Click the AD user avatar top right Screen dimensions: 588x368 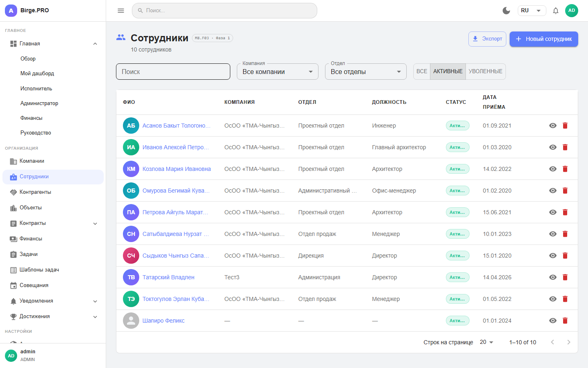pos(571,11)
